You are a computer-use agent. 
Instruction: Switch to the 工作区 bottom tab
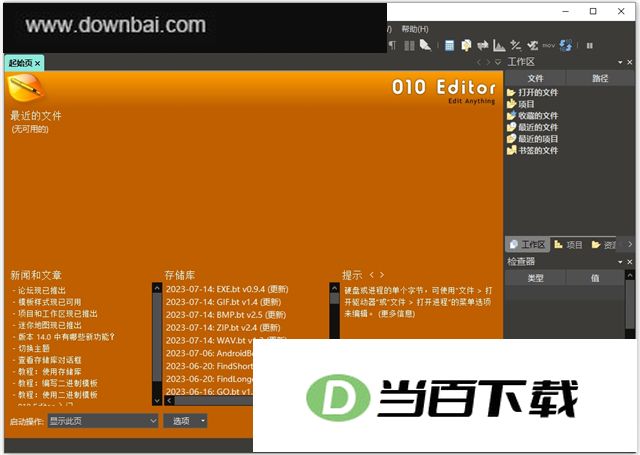[527, 245]
